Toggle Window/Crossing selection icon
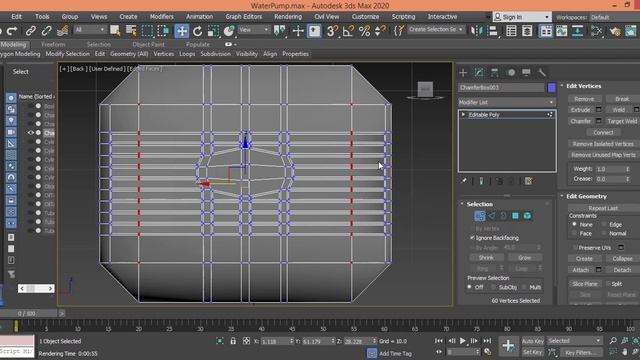The height and width of the screenshot is (360, 640). pos(163,31)
